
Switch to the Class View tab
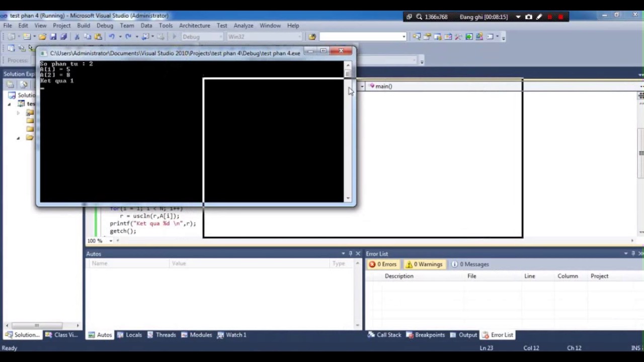61,335
